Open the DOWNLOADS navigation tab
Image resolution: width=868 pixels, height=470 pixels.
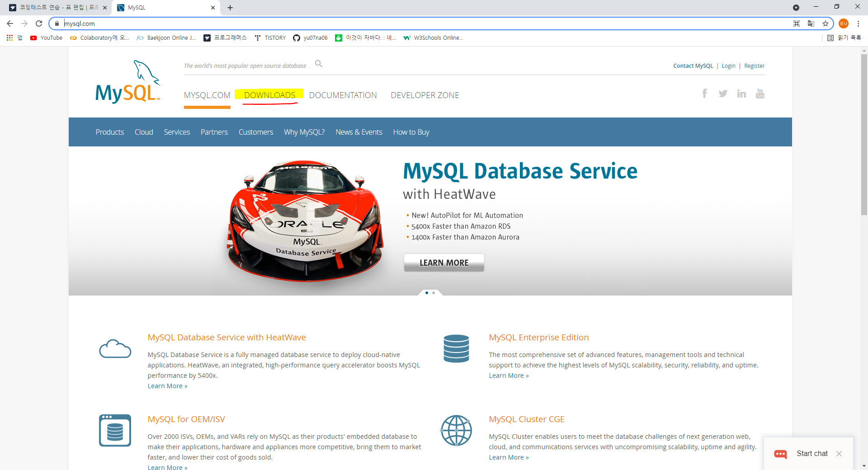point(270,95)
